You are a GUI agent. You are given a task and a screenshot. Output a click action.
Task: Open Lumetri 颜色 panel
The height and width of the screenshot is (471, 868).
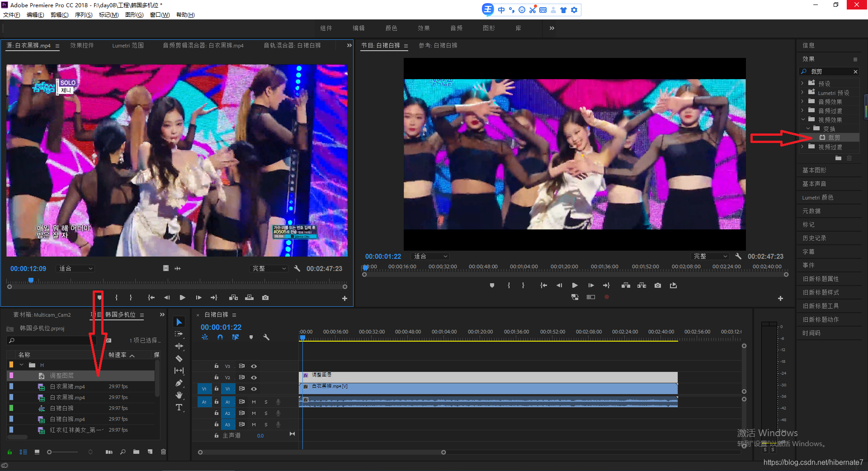[817, 197]
